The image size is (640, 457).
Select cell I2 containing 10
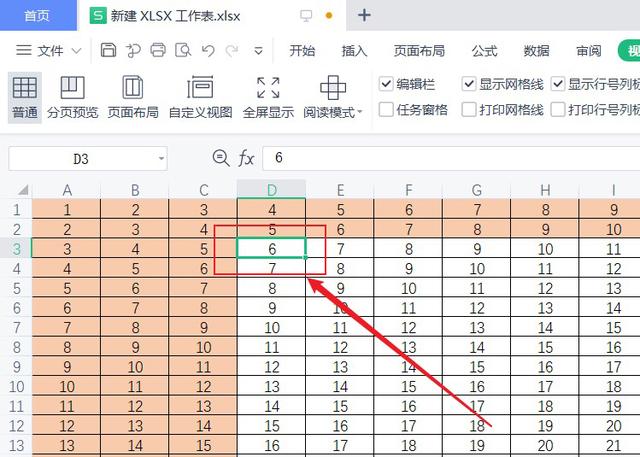610,229
